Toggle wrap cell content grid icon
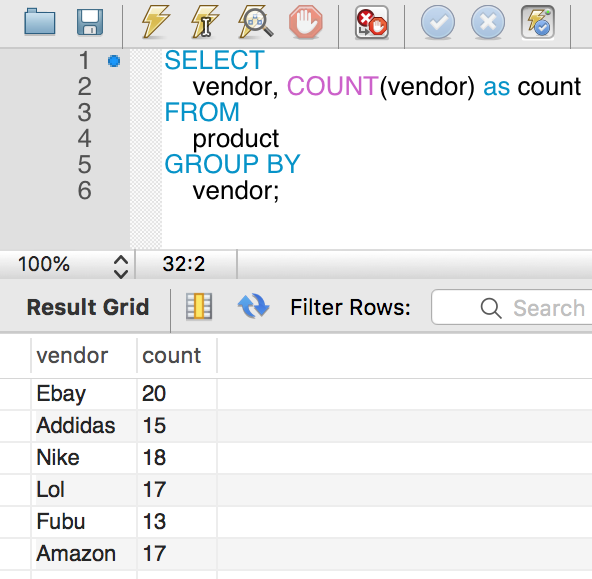 pyautogui.click(x=199, y=306)
